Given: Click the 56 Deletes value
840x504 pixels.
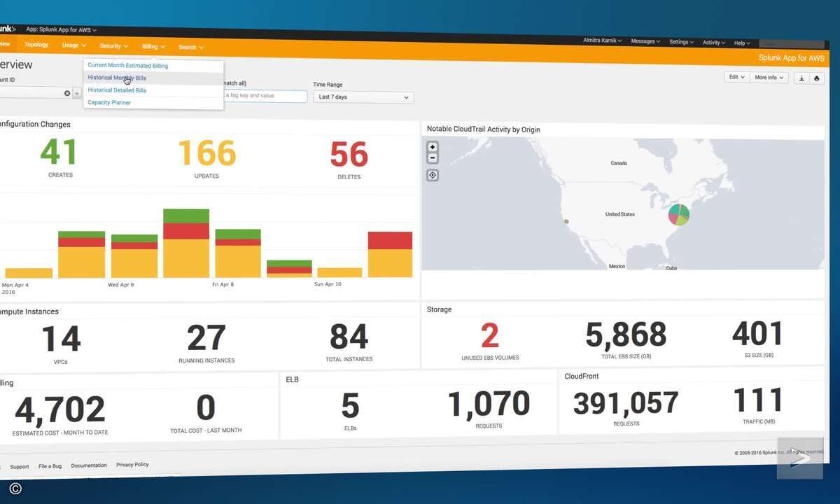Looking at the screenshot, I should tap(349, 155).
